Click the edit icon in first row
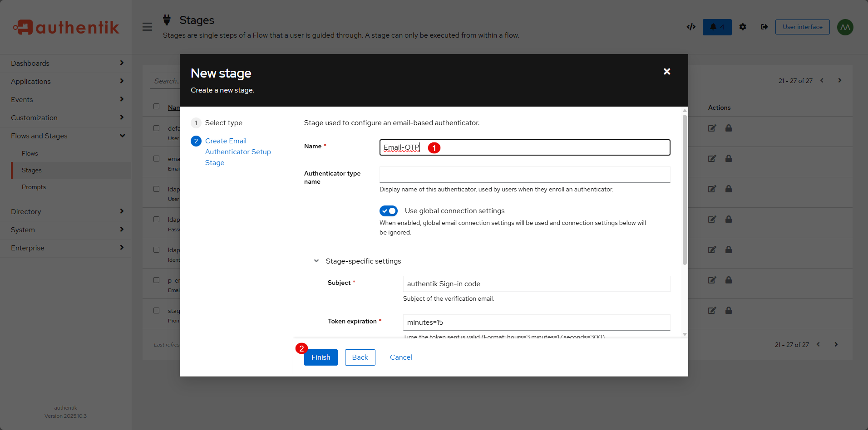Screen dimensions: 868x430 (712, 128)
